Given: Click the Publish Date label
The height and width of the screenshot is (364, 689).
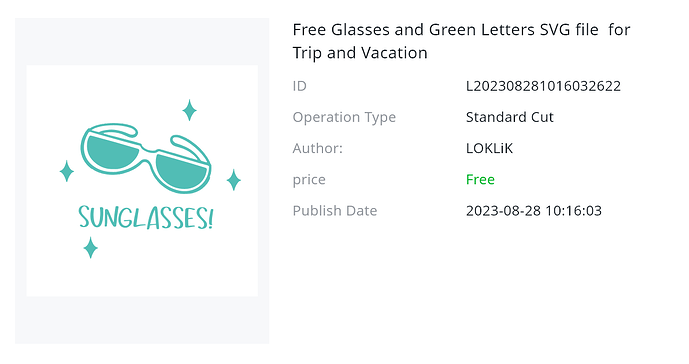Looking at the screenshot, I should (335, 211).
